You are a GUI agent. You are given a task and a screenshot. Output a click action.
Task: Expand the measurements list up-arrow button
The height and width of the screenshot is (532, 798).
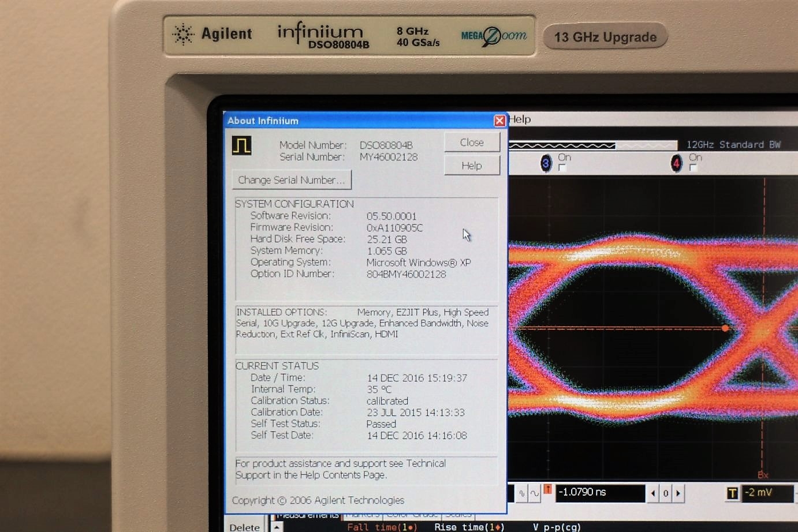point(277,527)
